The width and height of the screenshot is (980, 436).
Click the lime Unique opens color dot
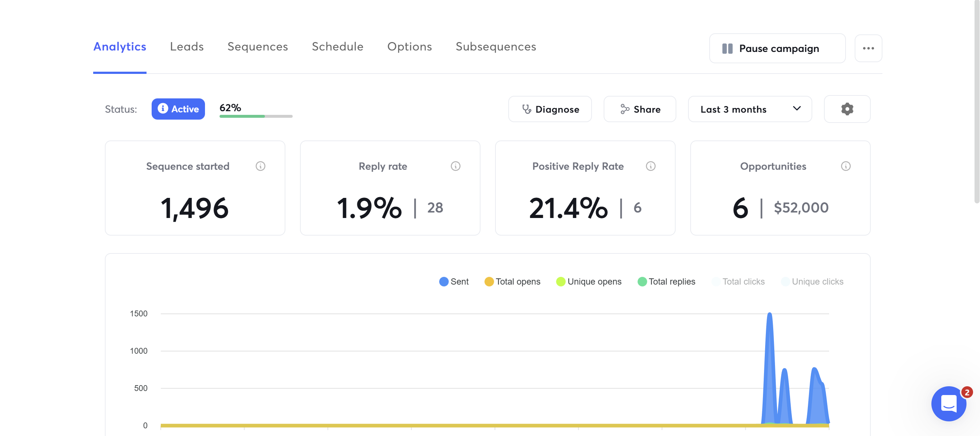point(561,282)
